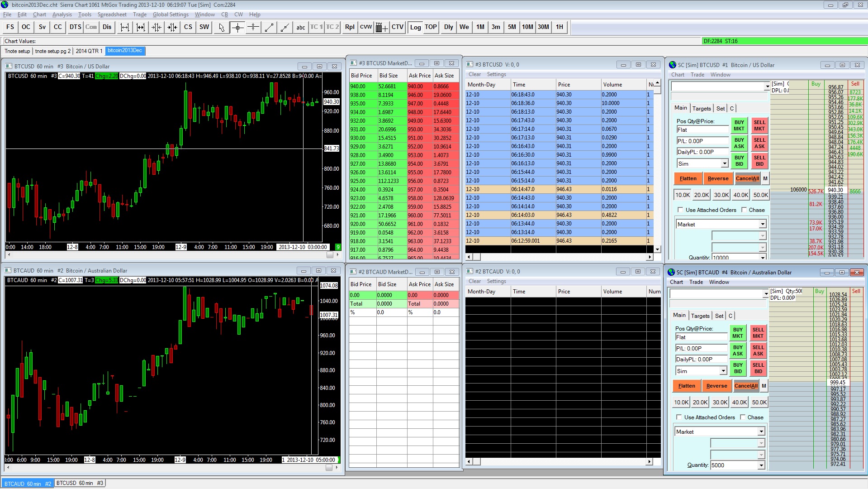This screenshot has width=868, height=489.
Task: Toggle the Log scale button
Action: pyautogui.click(x=415, y=27)
